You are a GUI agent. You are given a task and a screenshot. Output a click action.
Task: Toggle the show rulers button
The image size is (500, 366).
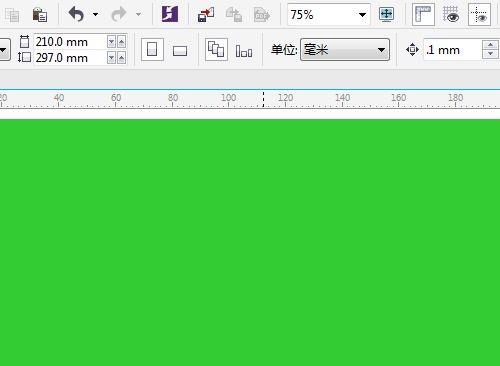[423, 14]
